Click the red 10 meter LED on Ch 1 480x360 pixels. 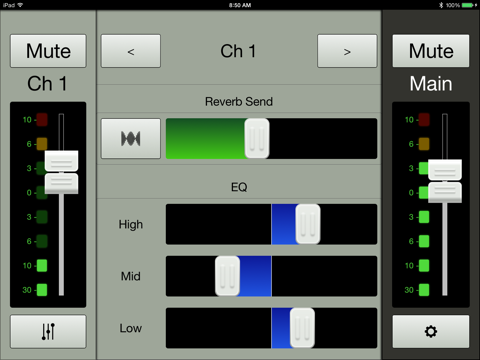pyautogui.click(x=42, y=120)
